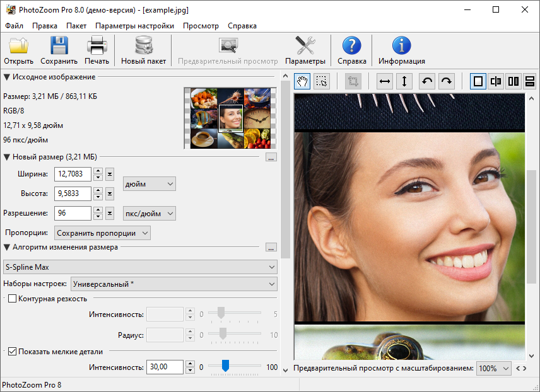Select the Hand pan tool above the preview
The height and width of the screenshot is (392, 540).
point(302,81)
